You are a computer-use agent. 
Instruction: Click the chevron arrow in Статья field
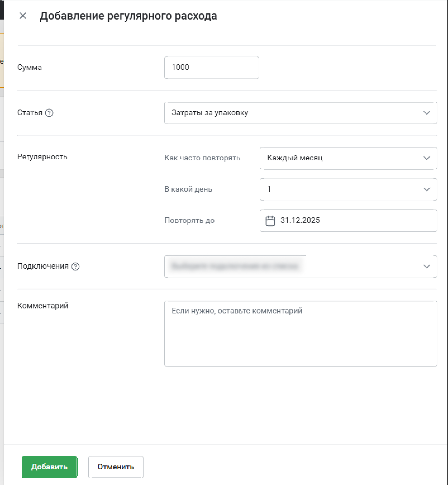click(x=426, y=113)
